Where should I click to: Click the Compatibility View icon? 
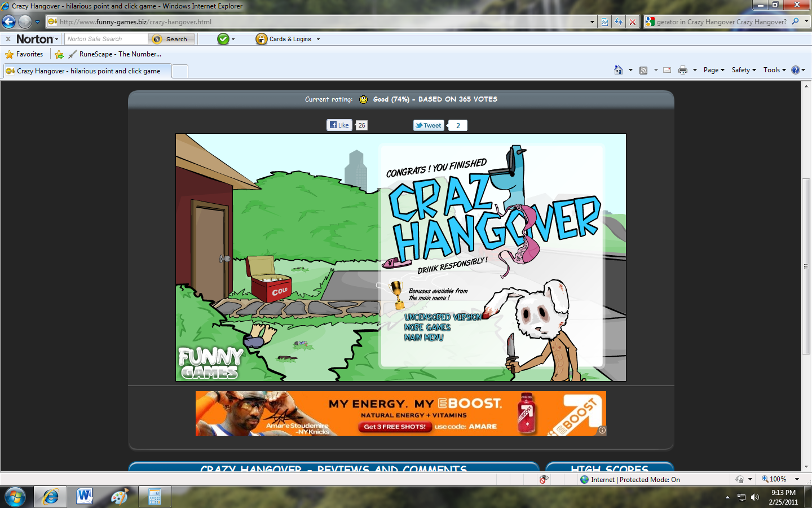tap(604, 22)
